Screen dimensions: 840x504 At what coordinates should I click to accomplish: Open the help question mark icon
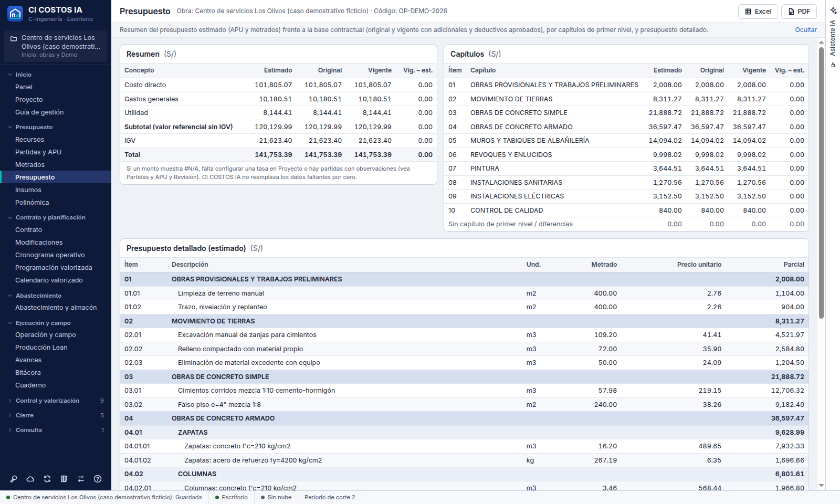(x=98, y=479)
